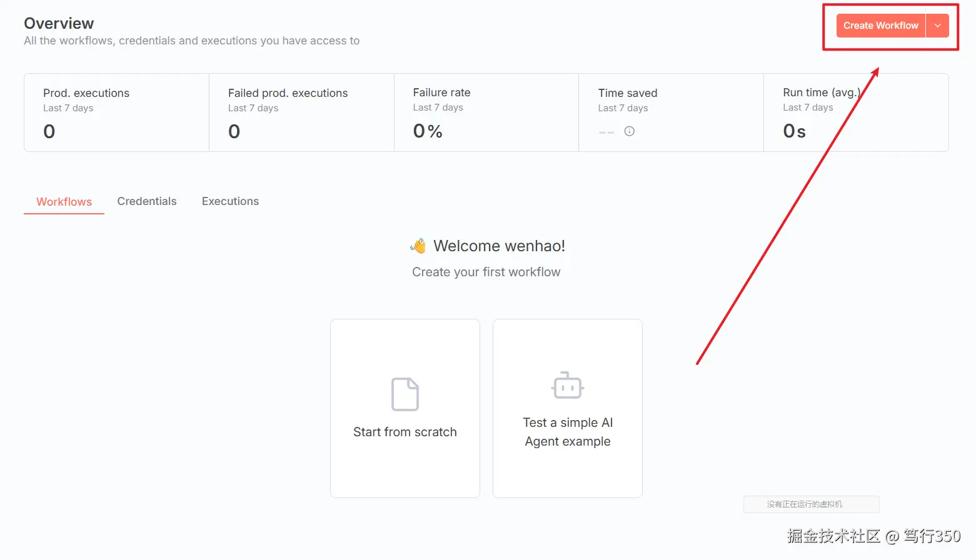Click the Failed prod. executions stat card
This screenshot has width=976, height=560.
(301, 112)
